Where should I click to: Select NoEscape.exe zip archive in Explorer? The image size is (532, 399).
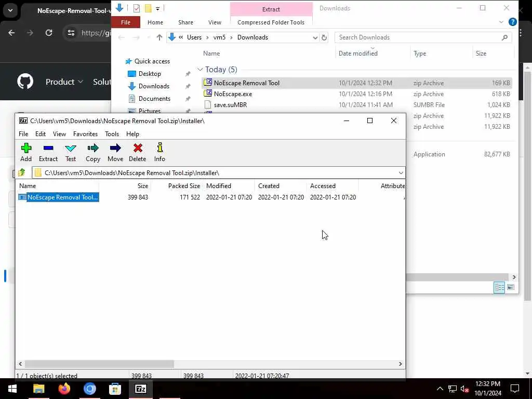[356, 94]
